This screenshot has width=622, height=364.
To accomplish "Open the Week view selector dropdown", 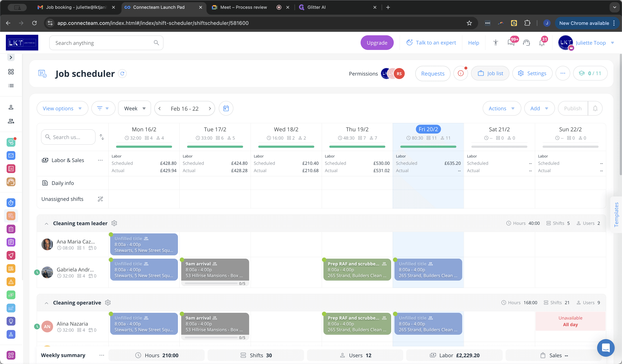I will coord(135,108).
